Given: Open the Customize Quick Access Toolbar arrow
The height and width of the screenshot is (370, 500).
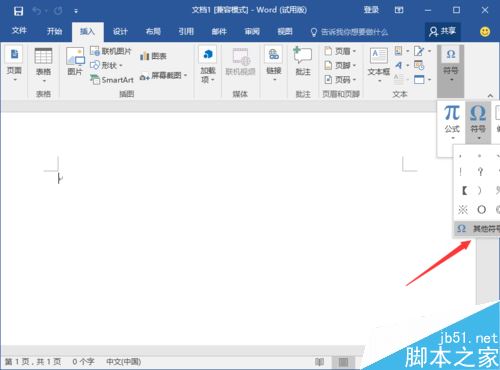Looking at the screenshot, I should [x=76, y=11].
